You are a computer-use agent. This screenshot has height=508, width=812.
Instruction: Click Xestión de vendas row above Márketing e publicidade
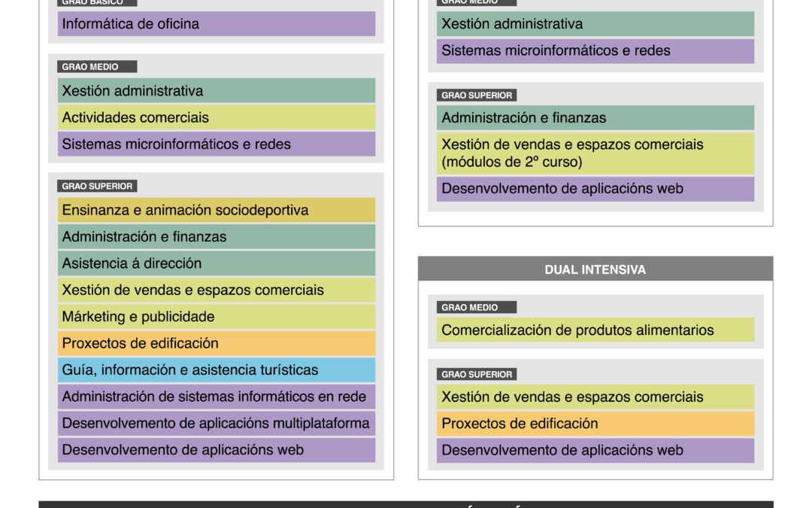click(x=217, y=290)
